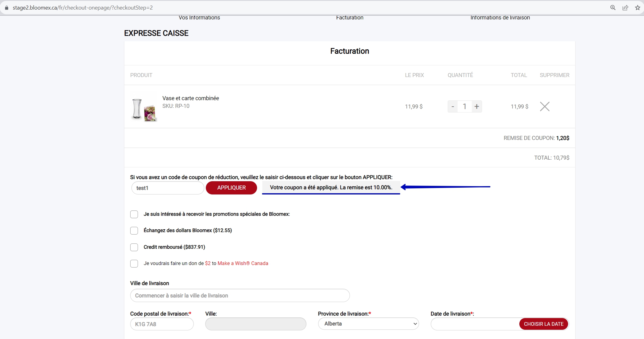Click the Ville de livraison search field

[x=240, y=296]
